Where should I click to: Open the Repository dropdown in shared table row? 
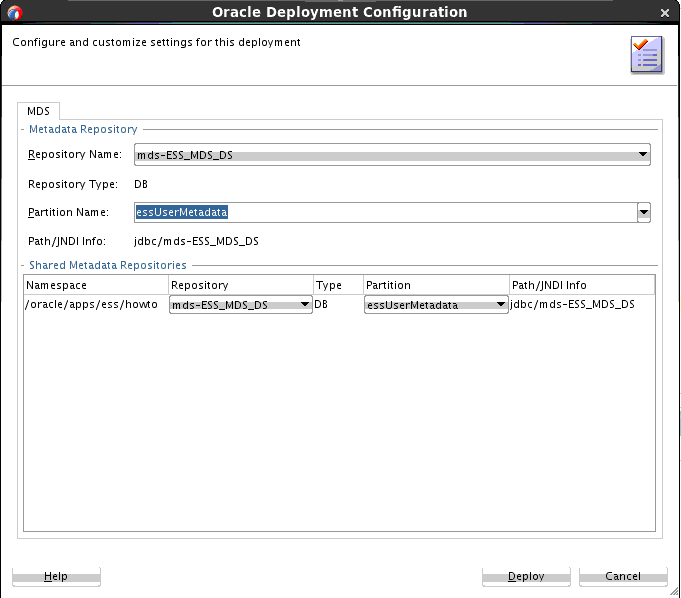241,305
